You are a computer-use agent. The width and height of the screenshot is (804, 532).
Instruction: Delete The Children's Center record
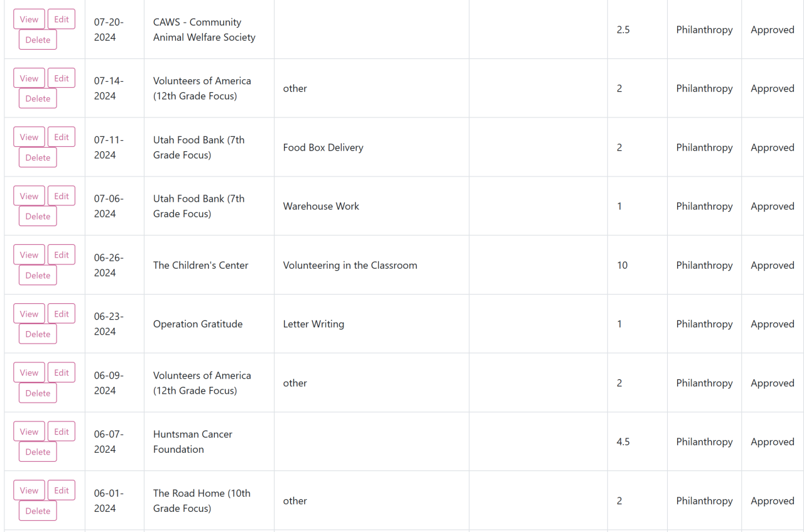[x=38, y=276]
